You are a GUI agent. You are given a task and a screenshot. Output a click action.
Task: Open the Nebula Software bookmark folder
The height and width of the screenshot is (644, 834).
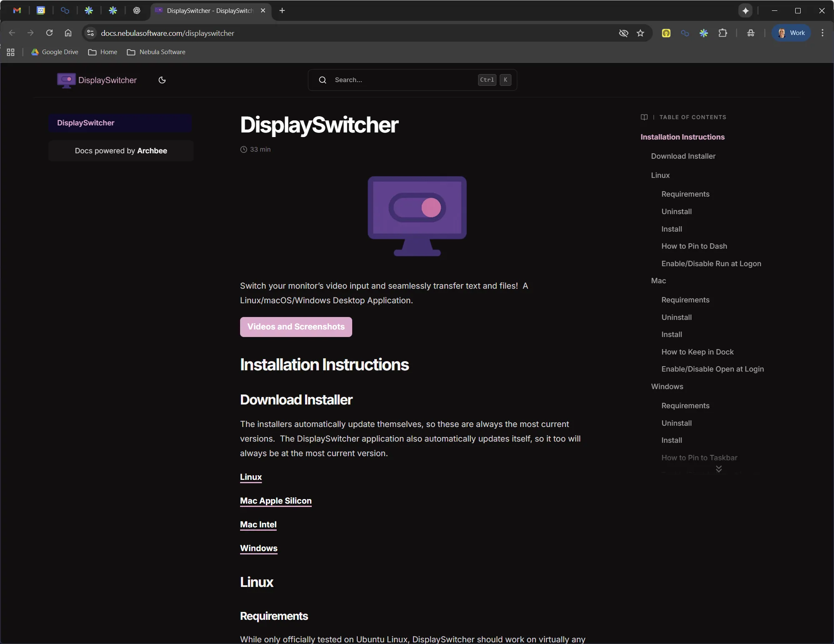tap(156, 52)
